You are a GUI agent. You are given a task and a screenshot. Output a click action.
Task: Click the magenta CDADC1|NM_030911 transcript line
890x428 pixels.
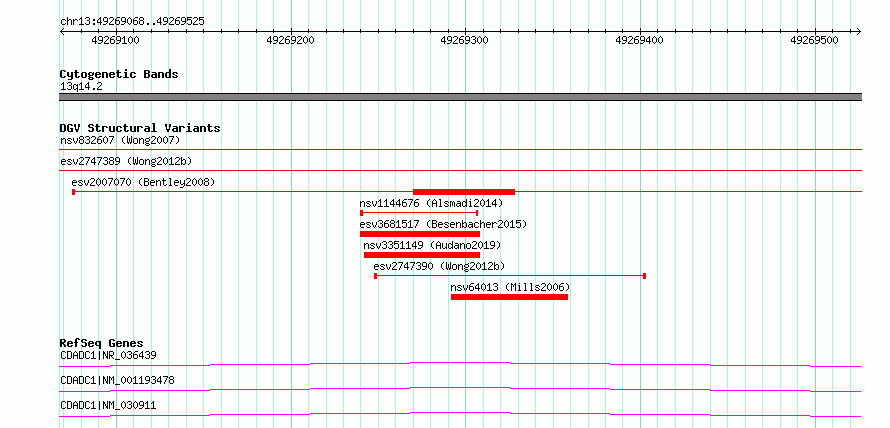coord(460,414)
